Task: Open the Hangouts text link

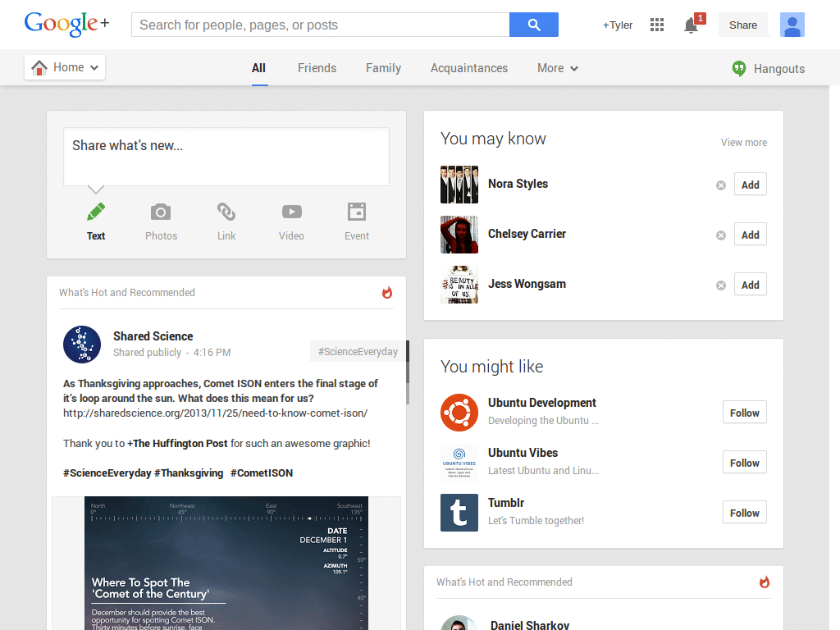Action: (779, 69)
